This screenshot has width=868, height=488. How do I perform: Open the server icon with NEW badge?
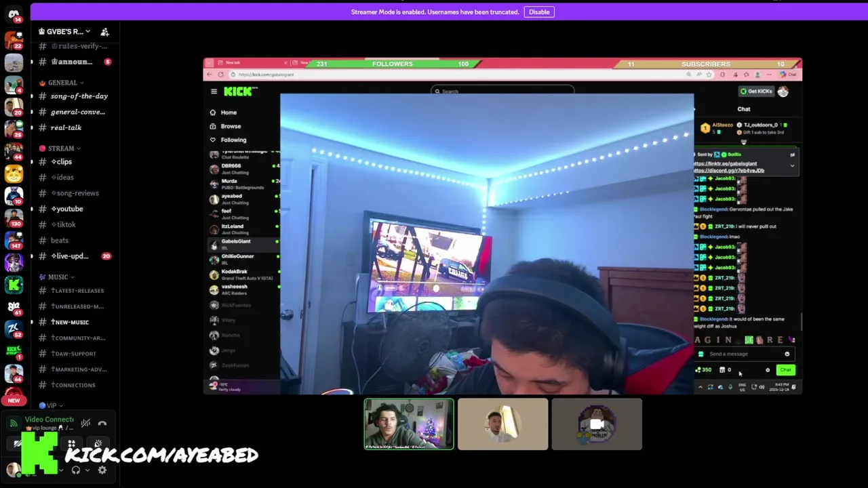pos(14,395)
